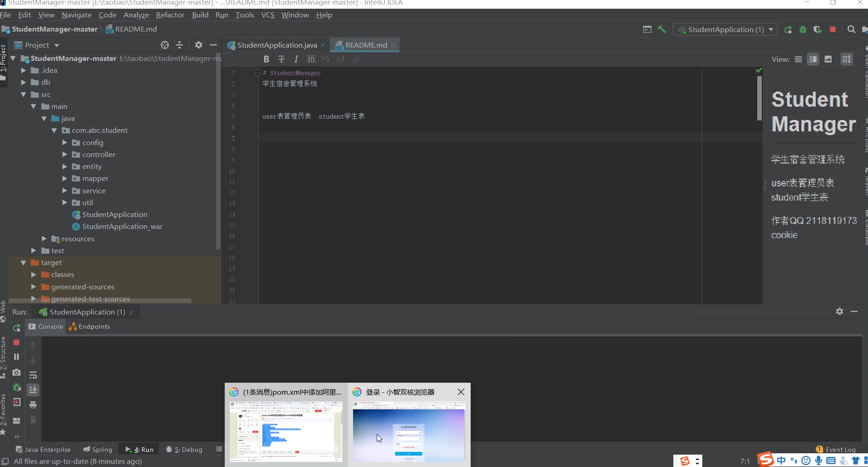Collapse the src folder

[23, 94]
